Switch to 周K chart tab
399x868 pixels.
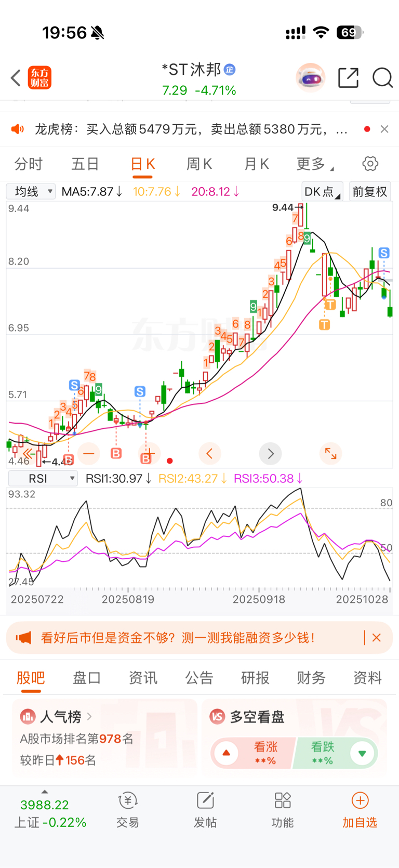[199, 164]
